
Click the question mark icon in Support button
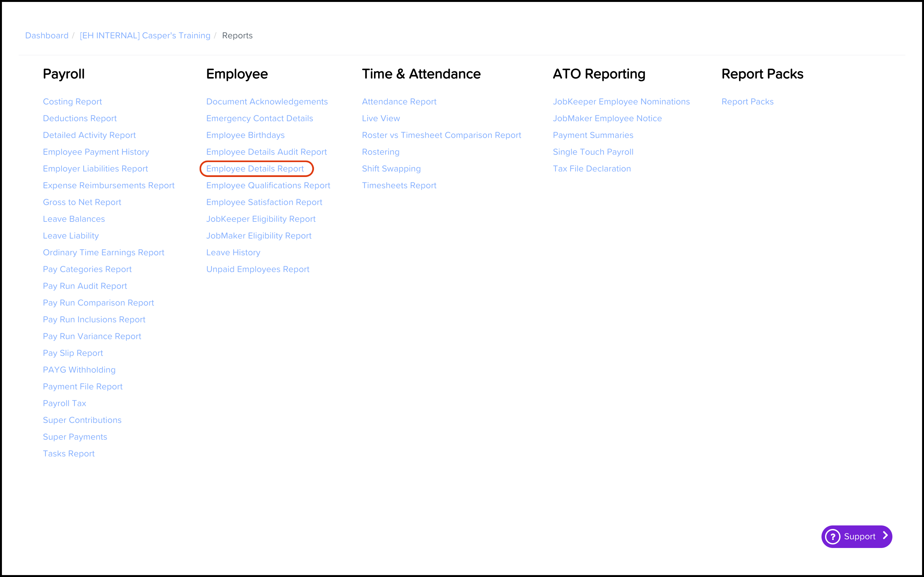click(x=833, y=536)
